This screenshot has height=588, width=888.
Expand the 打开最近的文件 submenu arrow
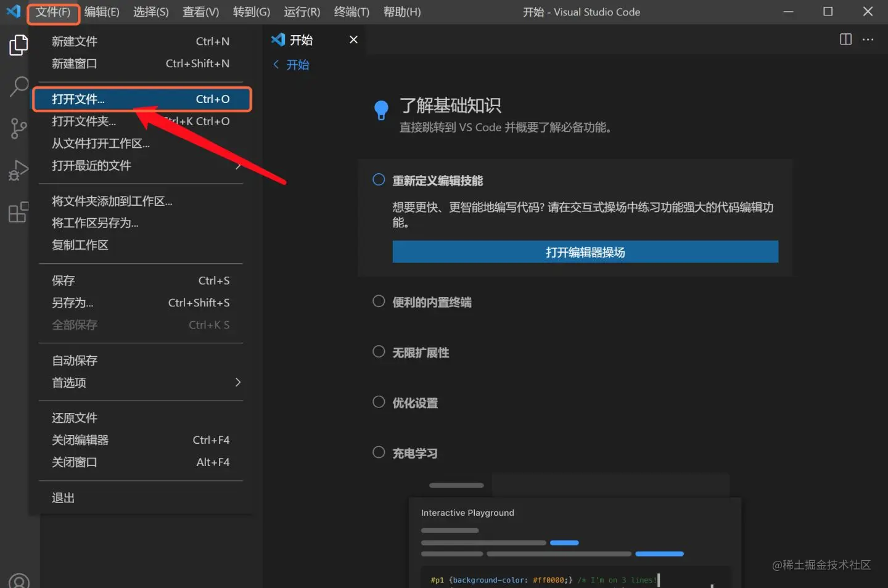pos(238,165)
